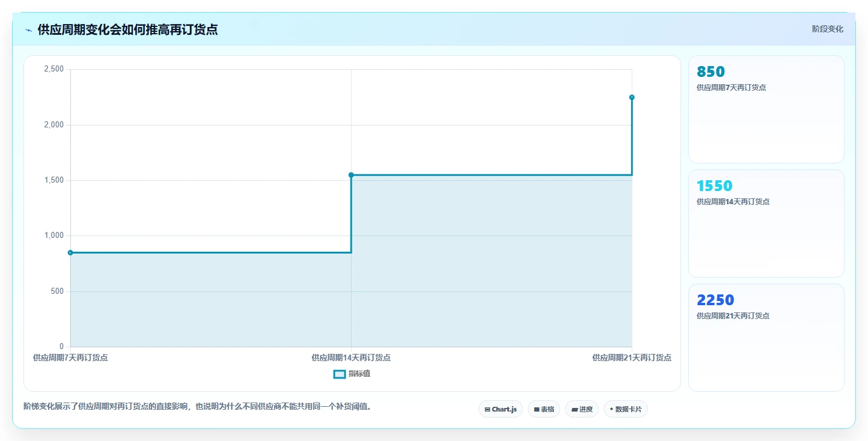Click the 指标值 legend text
This screenshot has height=441, width=868.
tap(359, 374)
